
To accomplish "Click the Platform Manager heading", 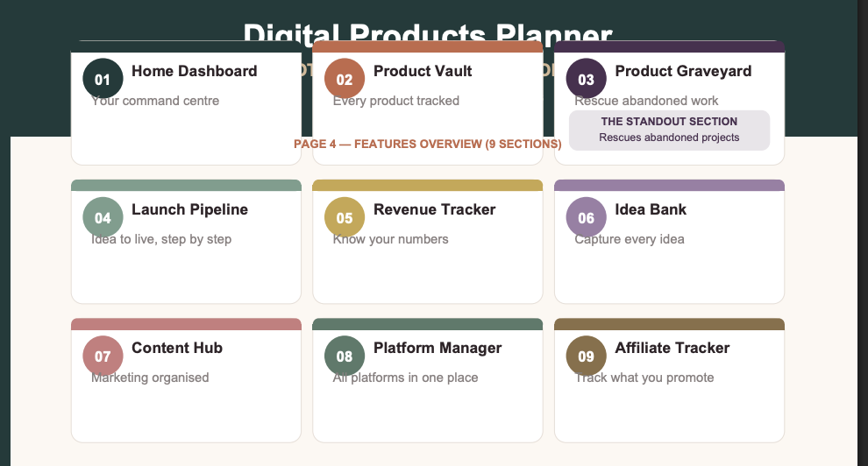I will click(x=438, y=348).
